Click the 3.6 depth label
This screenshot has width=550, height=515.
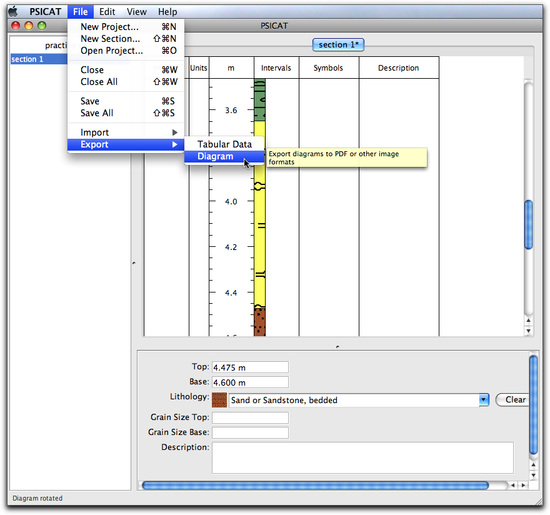click(x=231, y=111)
